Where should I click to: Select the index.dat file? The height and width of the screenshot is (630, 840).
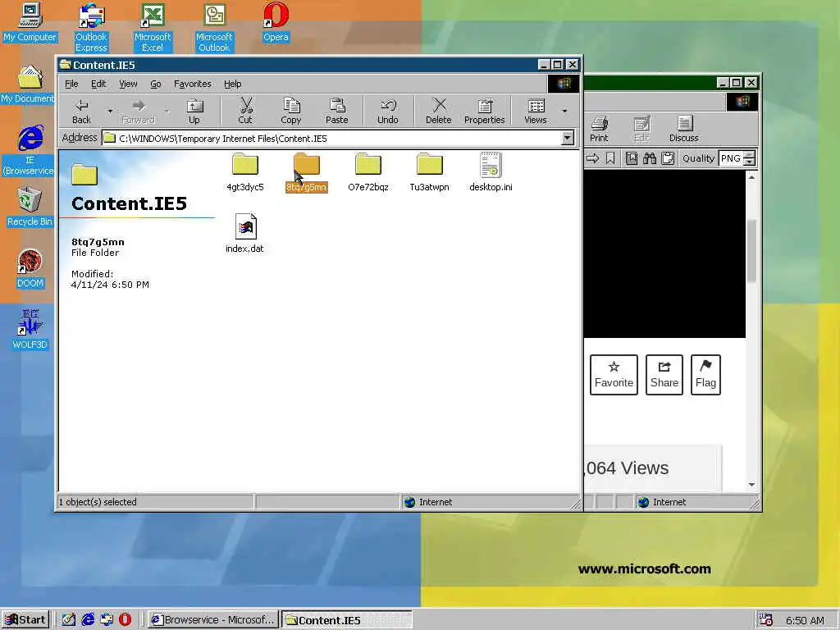click(244, 234)
